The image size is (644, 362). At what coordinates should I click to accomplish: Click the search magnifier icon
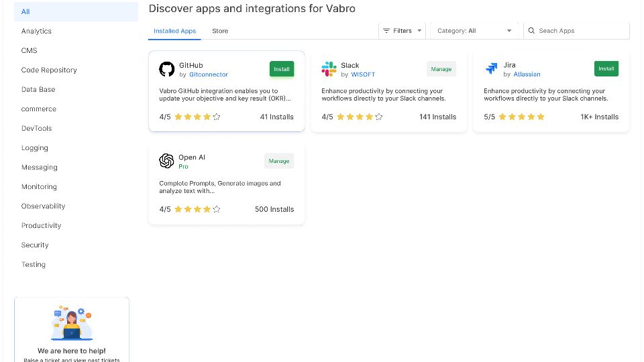click(531, 31)
